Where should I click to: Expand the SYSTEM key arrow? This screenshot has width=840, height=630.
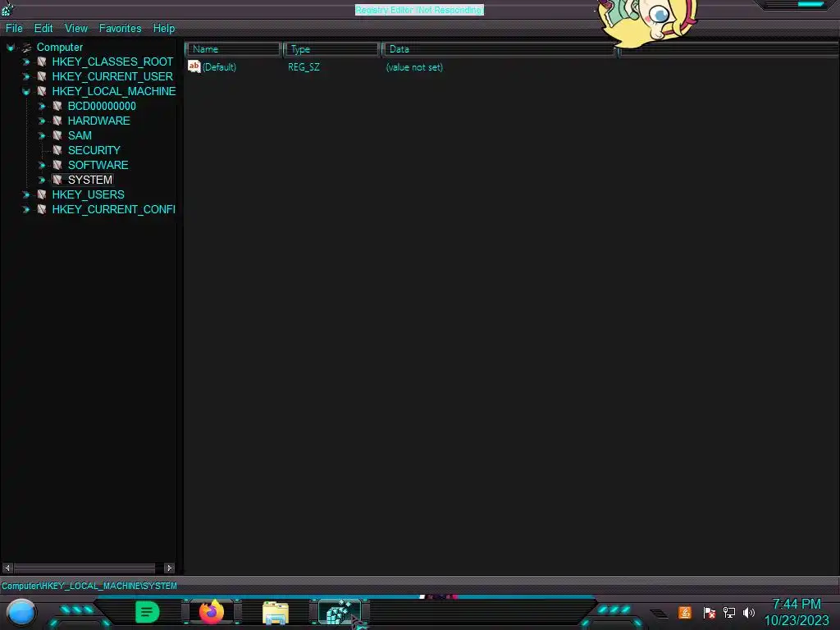(41, 180)
